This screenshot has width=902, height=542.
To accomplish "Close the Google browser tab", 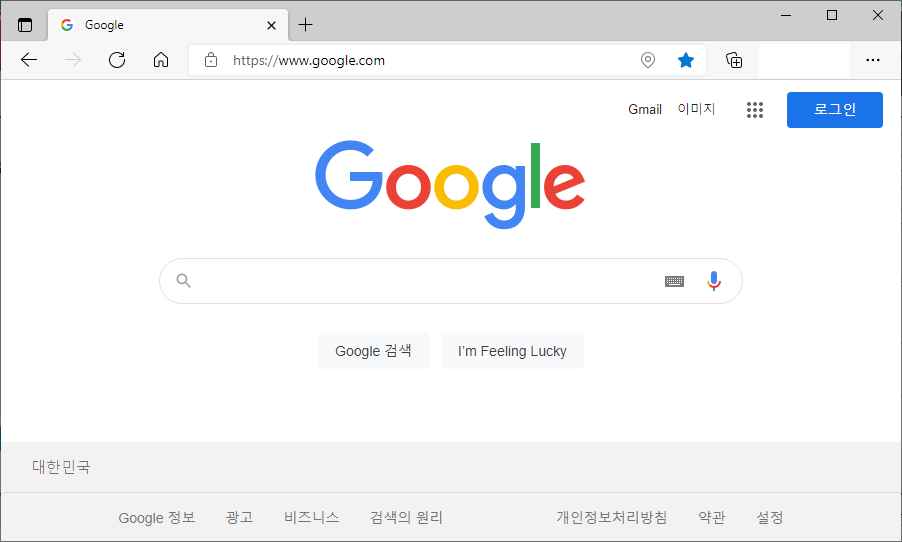I will tap(272, 25).
